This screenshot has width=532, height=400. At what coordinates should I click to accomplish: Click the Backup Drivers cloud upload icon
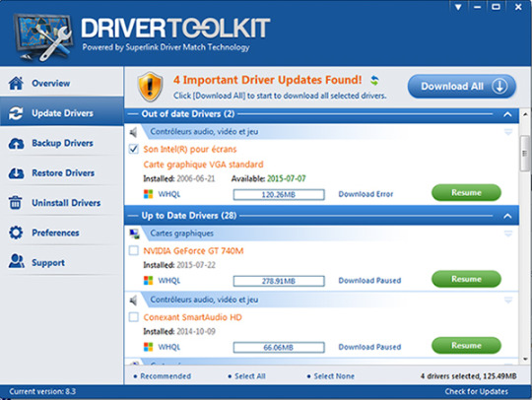[x=16, y=143]
